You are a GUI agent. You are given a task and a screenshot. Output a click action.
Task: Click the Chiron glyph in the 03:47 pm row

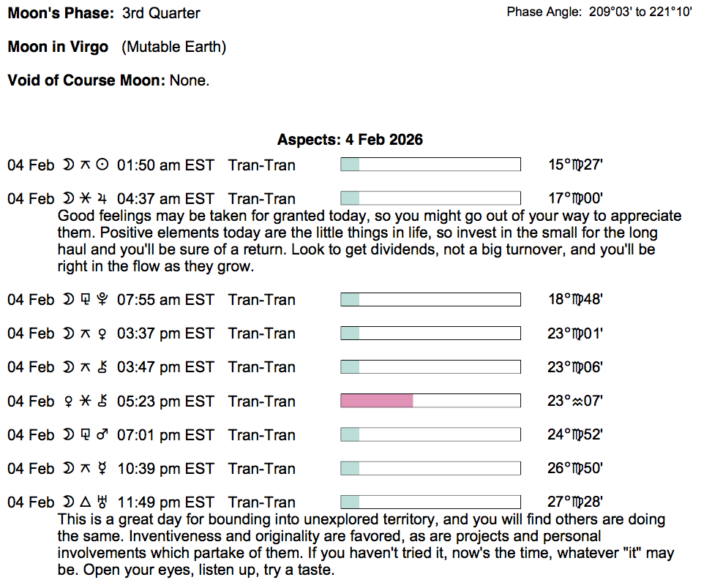102,367
